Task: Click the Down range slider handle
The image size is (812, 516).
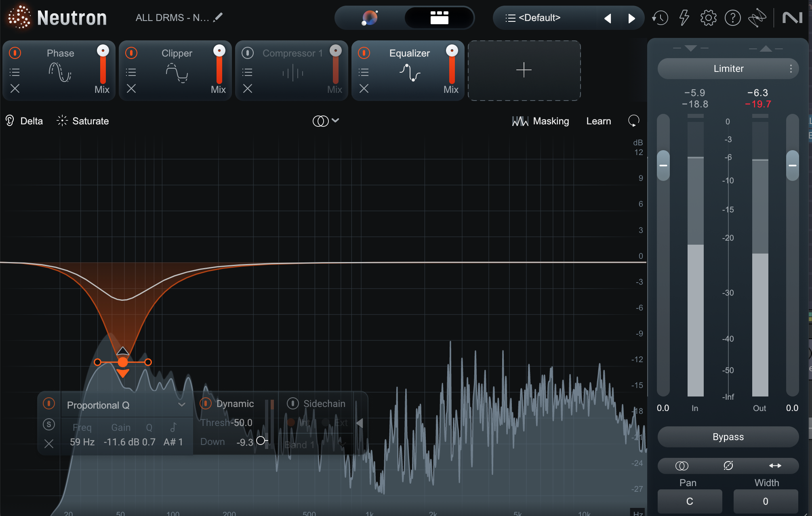Action: pyautogui.click(x=261, y=440)
